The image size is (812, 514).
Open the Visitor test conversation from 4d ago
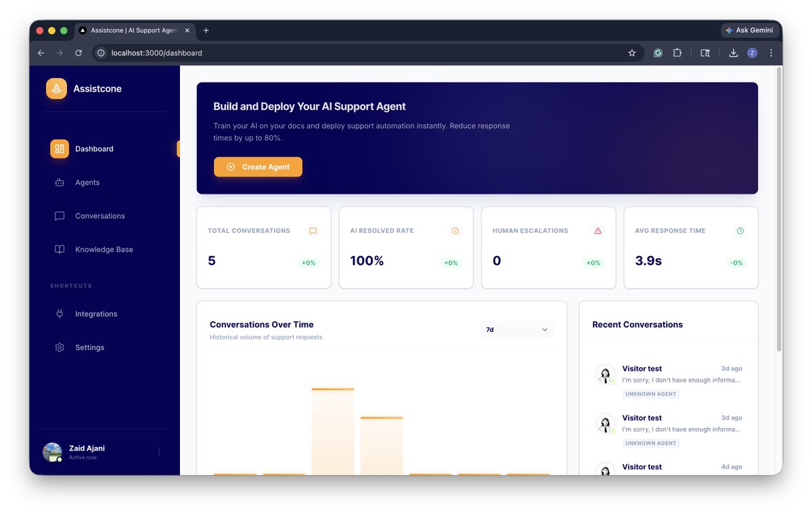(x=669, y=467)
